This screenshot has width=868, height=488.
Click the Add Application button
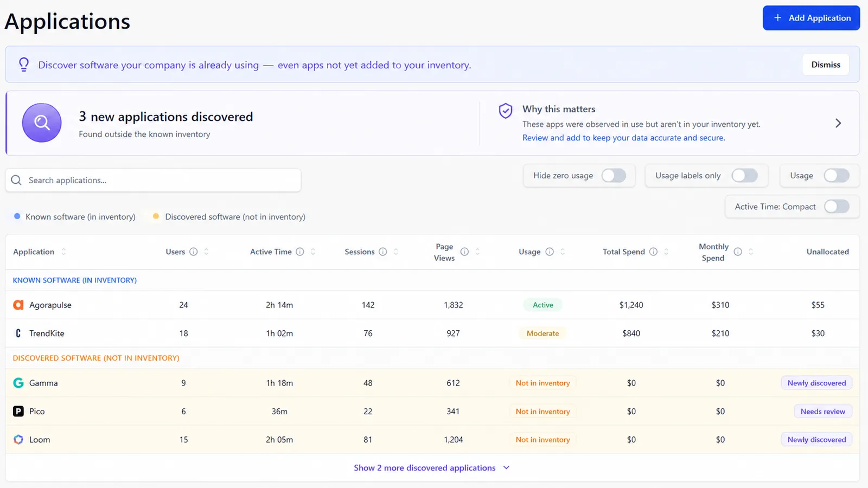click(x=811, y=18)
